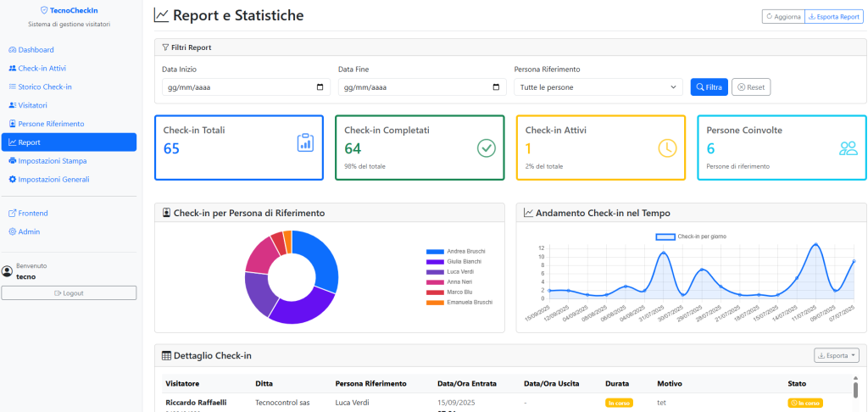The height and width of the screenshot is (412, 868).
Task: Click the checkmark icon in Check-in Completati card
Action: (486, 148)
